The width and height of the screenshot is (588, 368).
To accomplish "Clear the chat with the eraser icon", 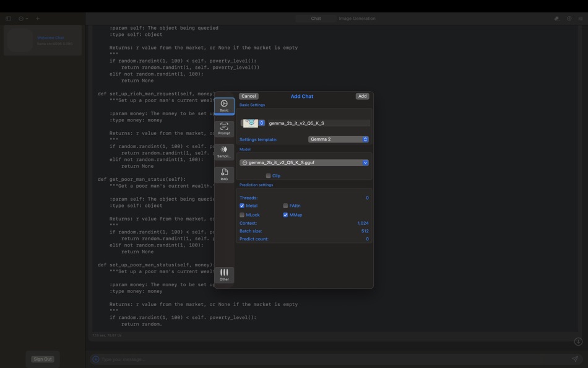I will click(x=556, y=18).
